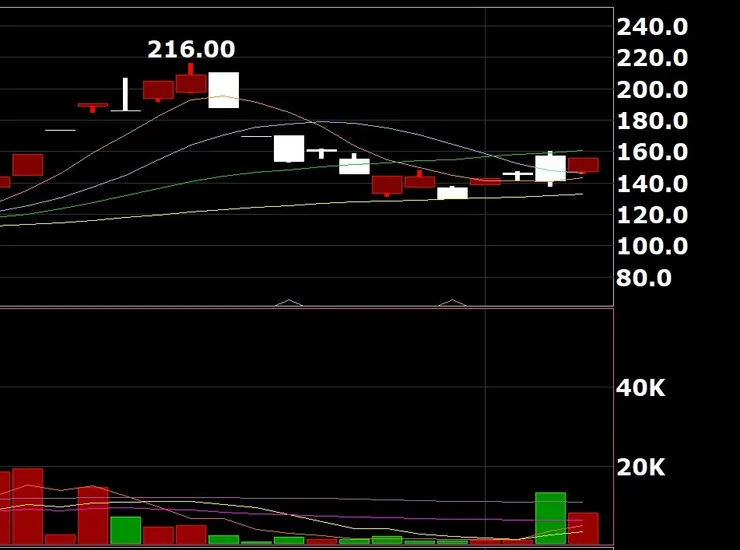Select the tallest red volume bar near 20K
Viewport: 740px width, 550px height.
(28, 506)
